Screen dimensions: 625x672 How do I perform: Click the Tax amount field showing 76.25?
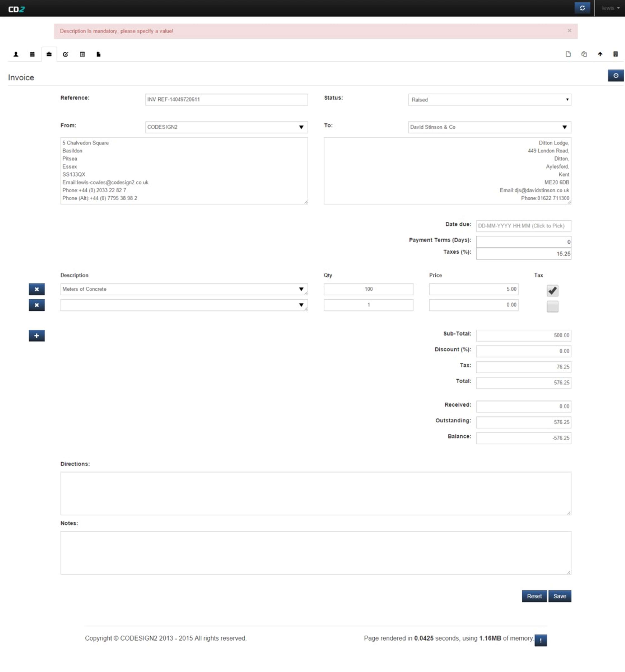[x=523, y=367]
